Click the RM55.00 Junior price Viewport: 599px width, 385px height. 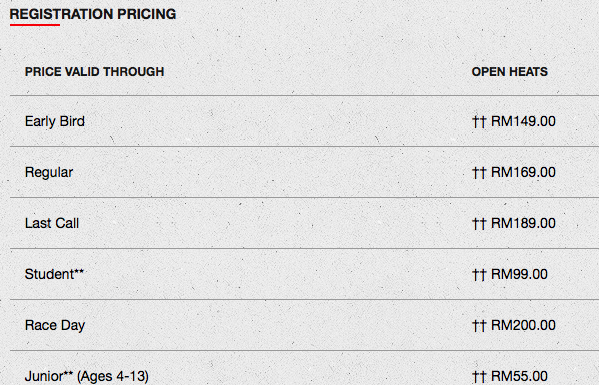pyautogui.click(x=519, y=376)
